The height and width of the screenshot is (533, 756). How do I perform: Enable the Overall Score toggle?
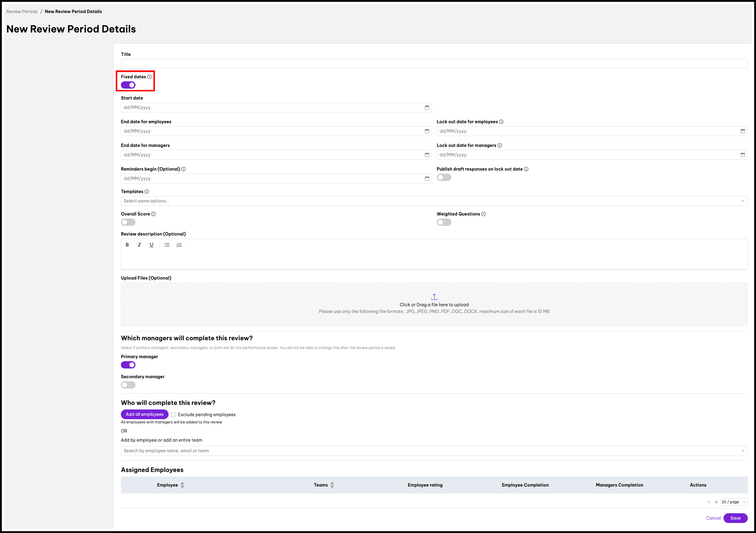click(128, 222)
